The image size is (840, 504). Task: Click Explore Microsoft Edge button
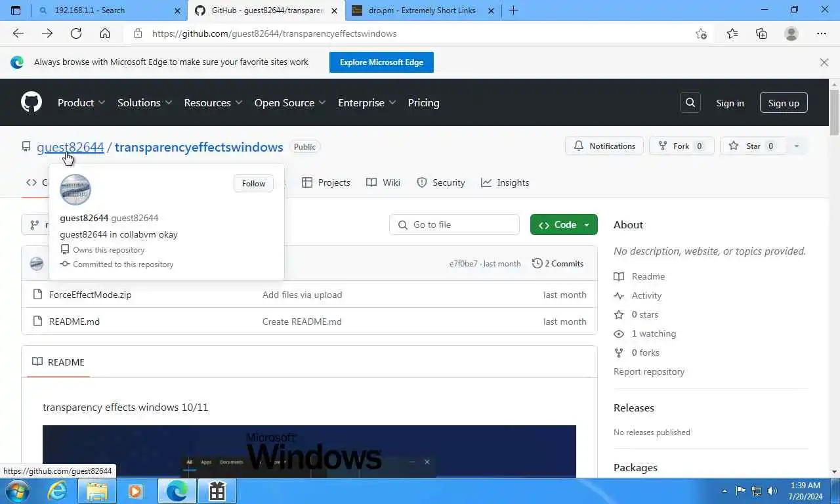click(381, 62)
